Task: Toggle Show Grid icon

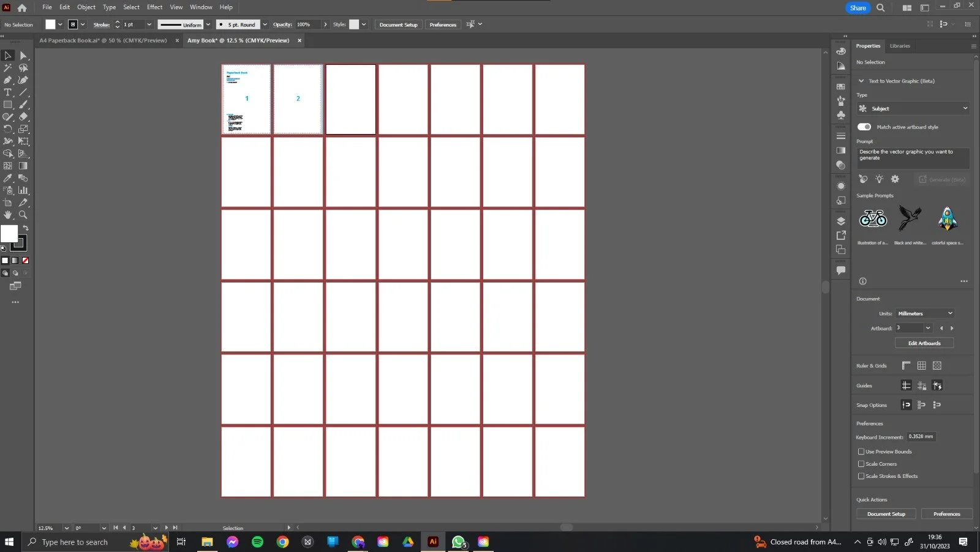Action: 922,365
